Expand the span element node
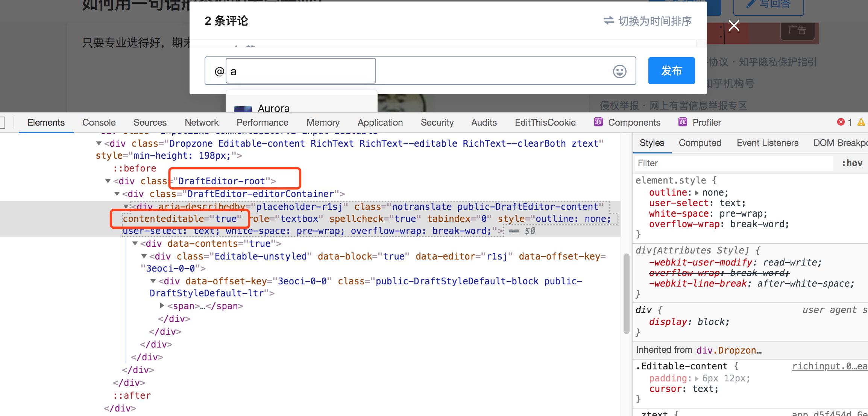Screen dimensions: 868x416 [x=162, y=305]
